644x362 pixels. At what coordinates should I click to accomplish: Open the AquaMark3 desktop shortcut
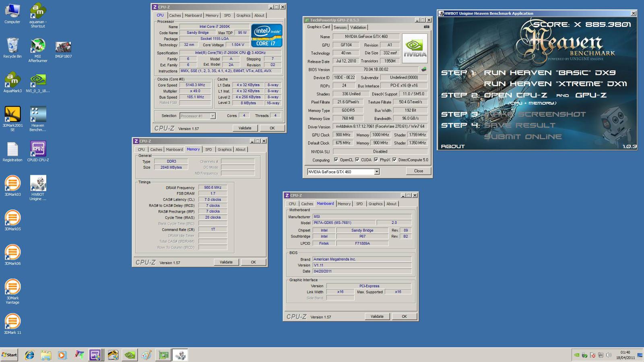pyautogui.click(x=12, y=83)
